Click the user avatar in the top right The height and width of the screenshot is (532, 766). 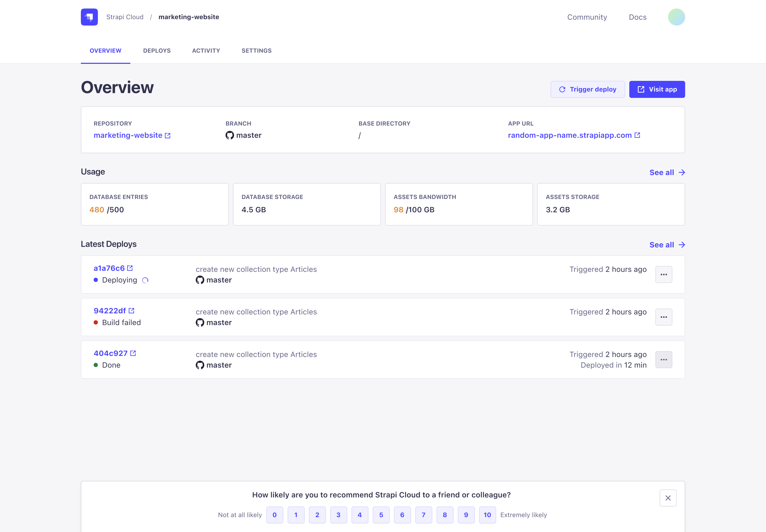(x=676, y=17)
